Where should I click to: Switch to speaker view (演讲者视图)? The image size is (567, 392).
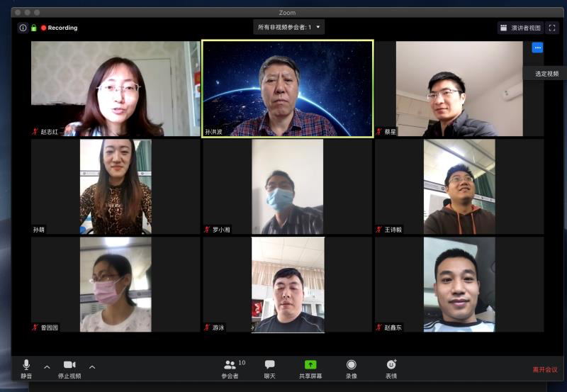point(520,28)
